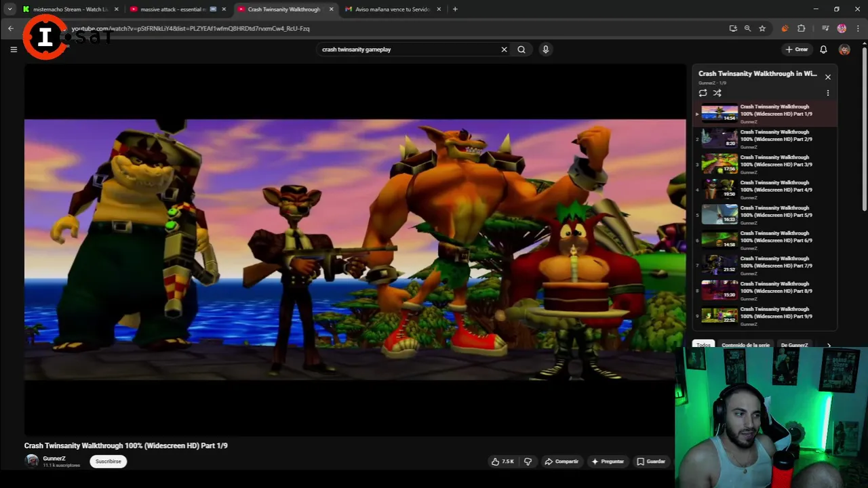Click the YouTube search input field

pyautogui.click(x=409, y=49)
